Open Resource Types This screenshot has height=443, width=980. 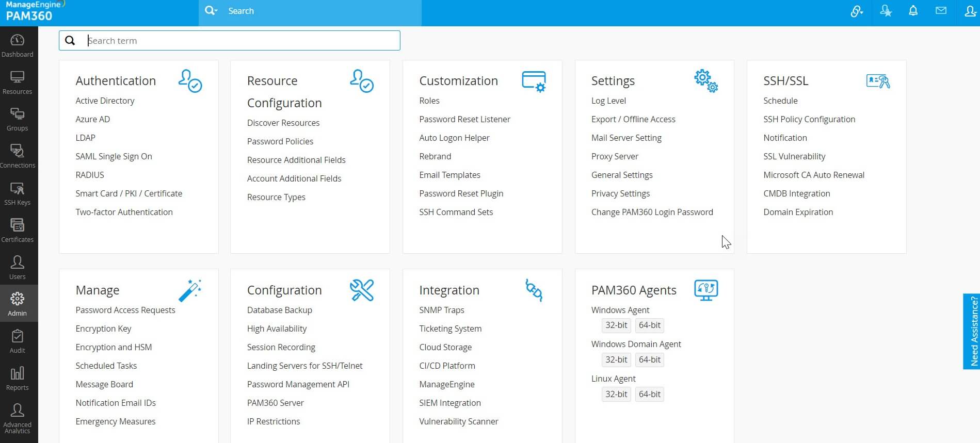point(276,197)
